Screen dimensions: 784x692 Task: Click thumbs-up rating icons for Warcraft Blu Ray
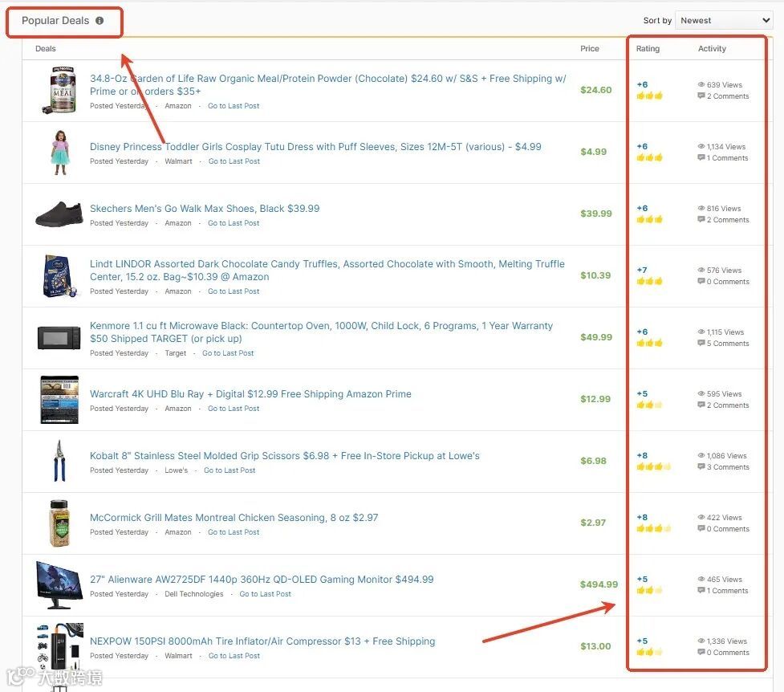click(x=649, y=405)
